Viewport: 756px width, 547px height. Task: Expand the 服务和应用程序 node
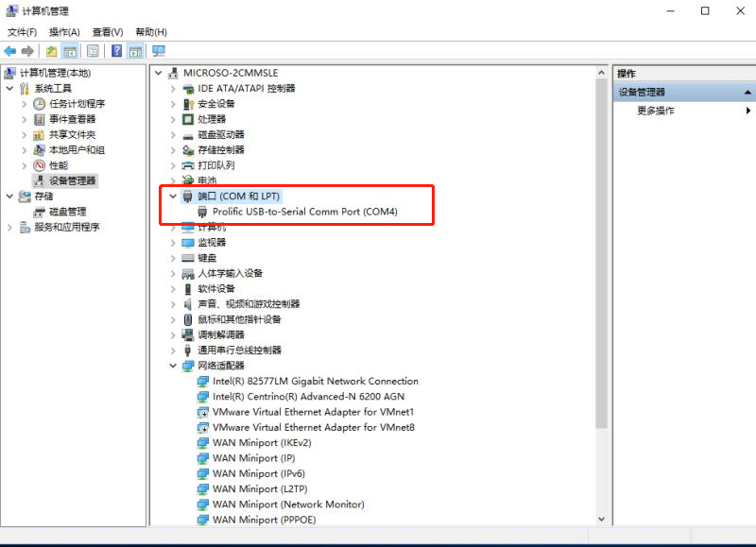9,227
